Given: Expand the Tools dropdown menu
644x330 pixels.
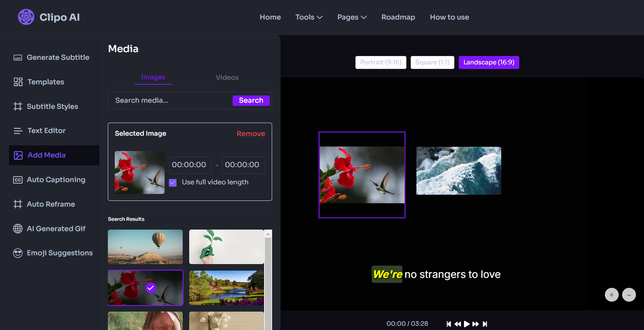Looking at the screenshot, I should 309,17.
